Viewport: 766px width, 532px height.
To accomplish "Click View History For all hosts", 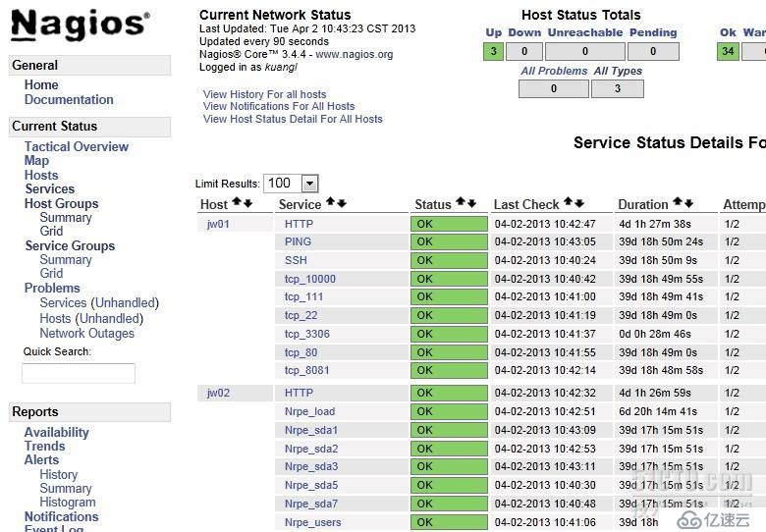I will [264, 94].
